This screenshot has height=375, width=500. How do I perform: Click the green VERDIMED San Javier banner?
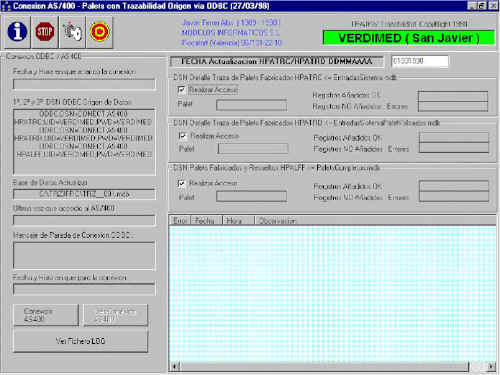tap(409, 38)
